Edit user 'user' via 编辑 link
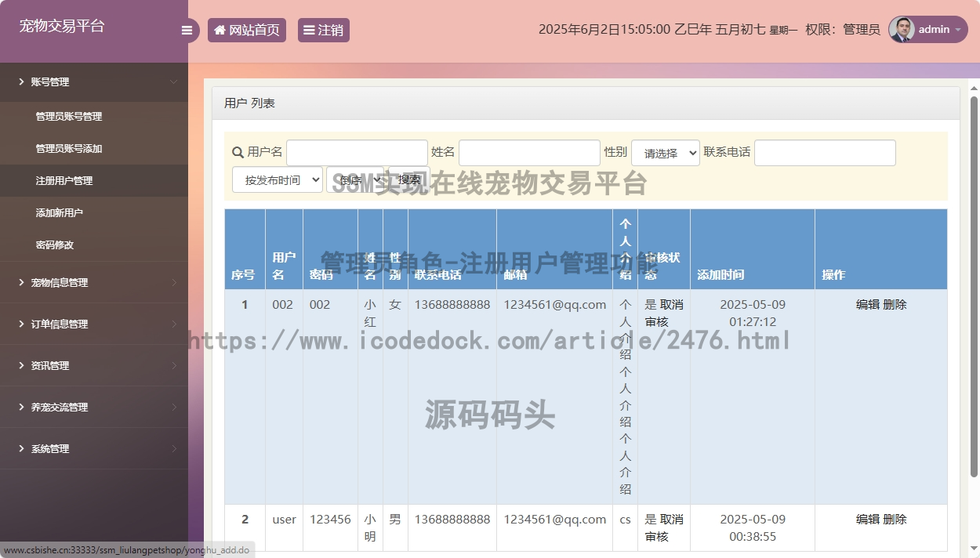Screen dimensions: 980x558 [868, 519]
